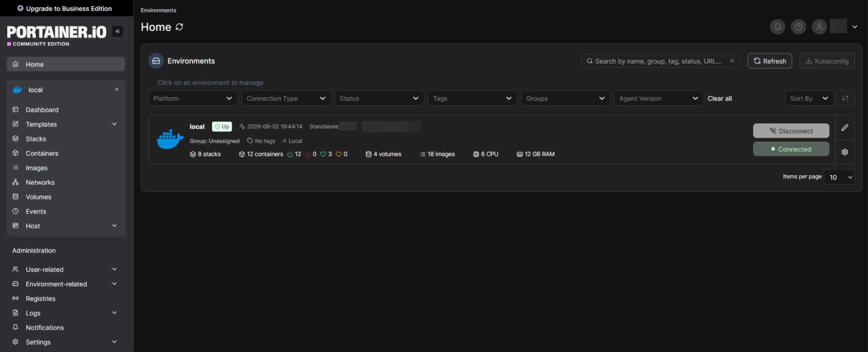
Task: Expand the Host submenu chevron
Action: point(114,225)
